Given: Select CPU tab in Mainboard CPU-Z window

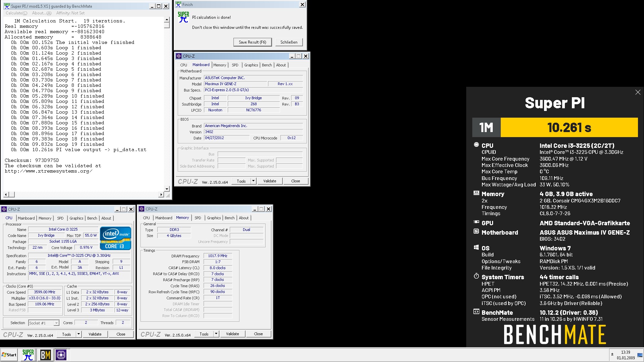Looking at the screenshot, I should 183,65.
